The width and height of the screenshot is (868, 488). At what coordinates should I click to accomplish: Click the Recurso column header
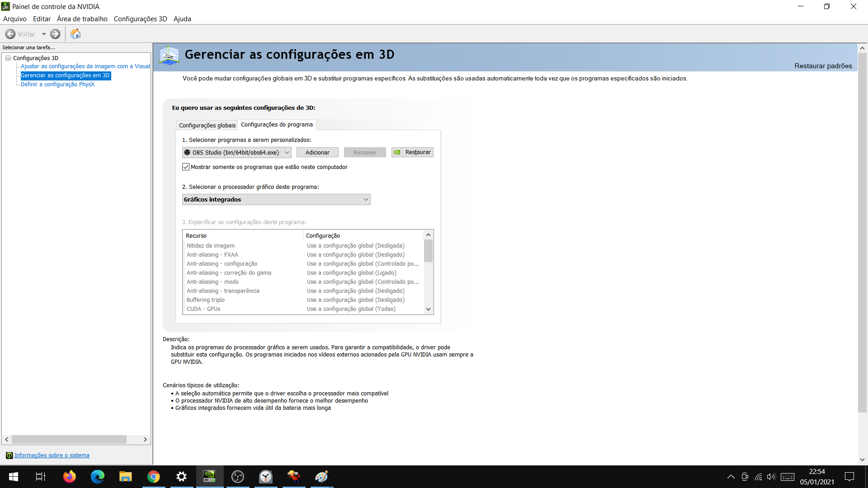243,235
